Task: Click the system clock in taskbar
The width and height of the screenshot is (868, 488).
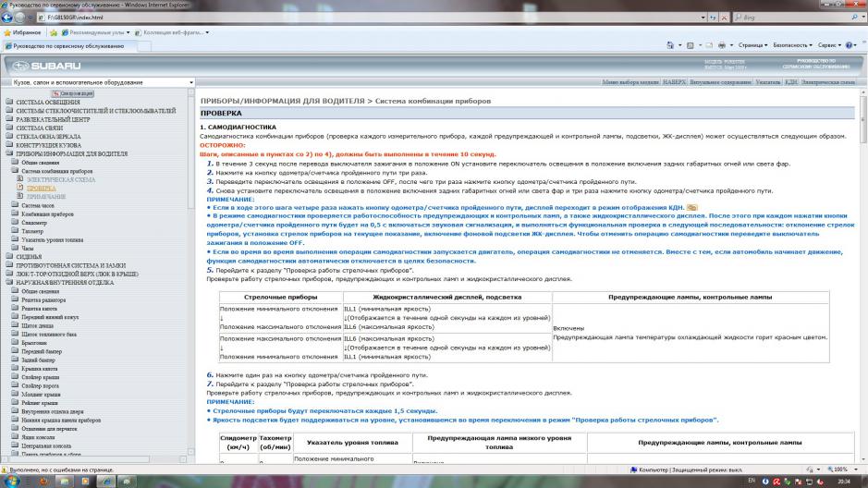Action: coord(844,482)
